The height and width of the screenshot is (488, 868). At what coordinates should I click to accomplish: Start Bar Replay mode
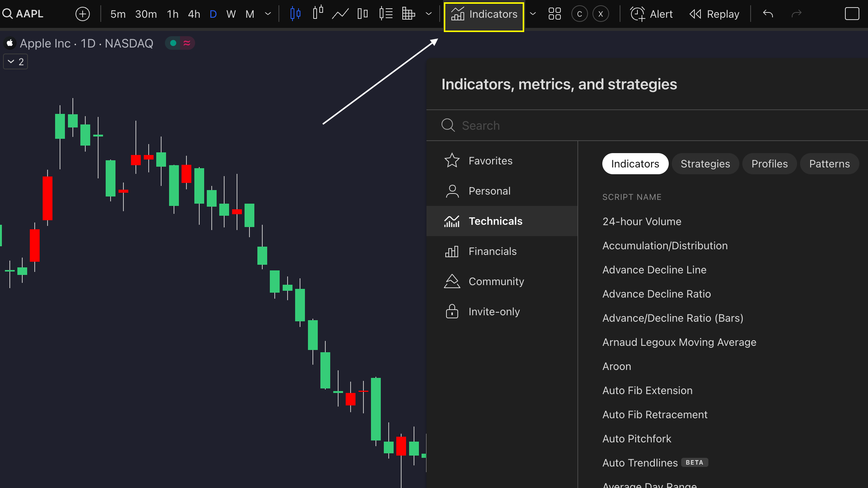pos(714,14)
